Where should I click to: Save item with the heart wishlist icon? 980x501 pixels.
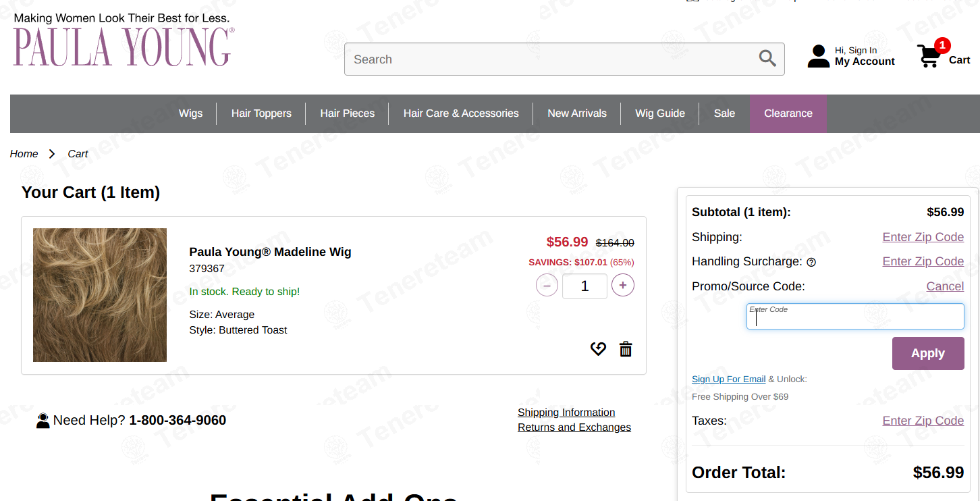pyautogui.click(x=598, y=349)
